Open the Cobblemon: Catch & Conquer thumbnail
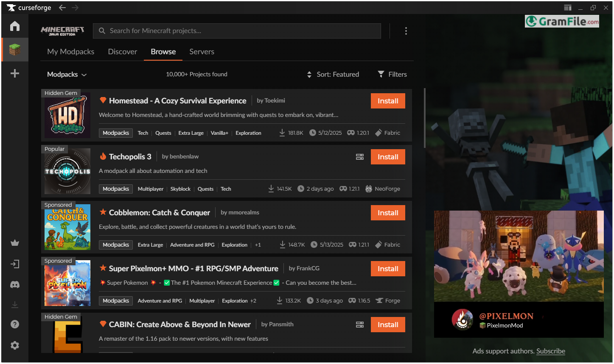This screenshot has height=364, width=614. coord(67,228)
